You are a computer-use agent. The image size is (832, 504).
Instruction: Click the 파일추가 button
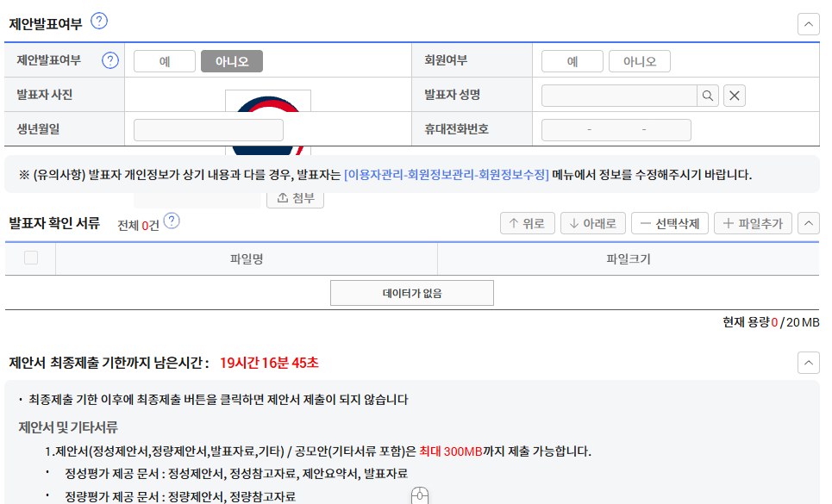753,223
